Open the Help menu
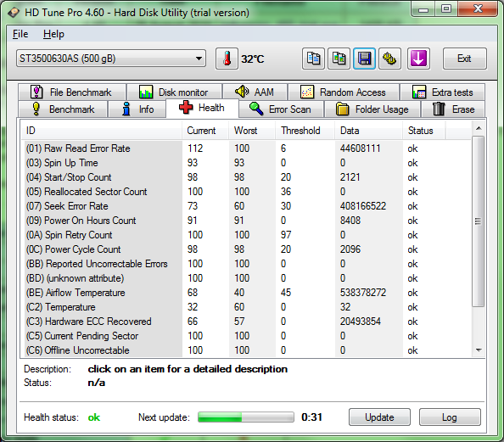This screenshot has height=442, width=504. pyautogui.click(x=53, y=34)
